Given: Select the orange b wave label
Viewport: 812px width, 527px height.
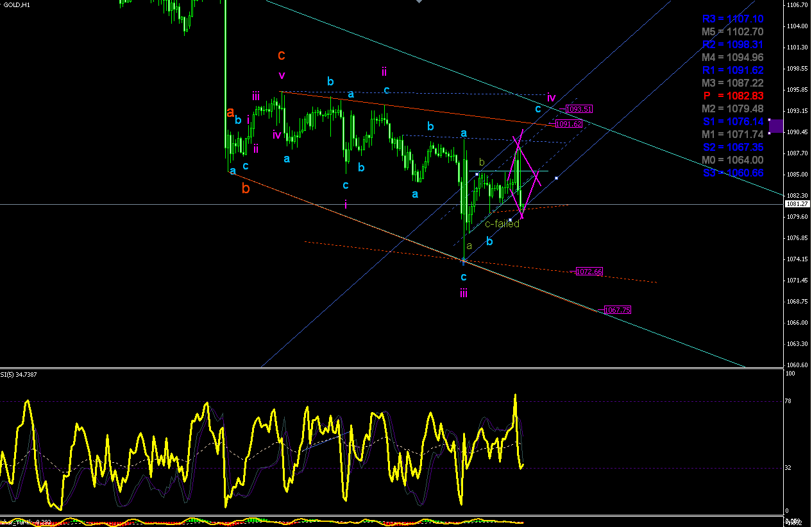Looking at the screenshot, I should (246, 189).
